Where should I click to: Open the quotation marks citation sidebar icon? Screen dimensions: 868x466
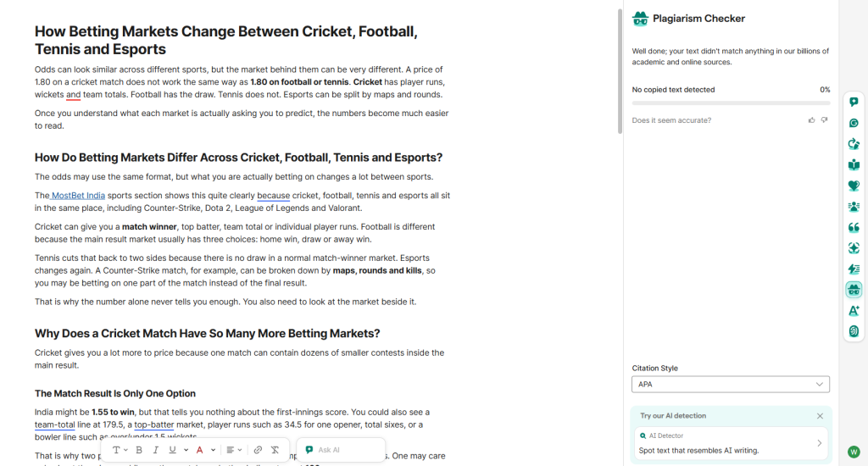[854, 227]
